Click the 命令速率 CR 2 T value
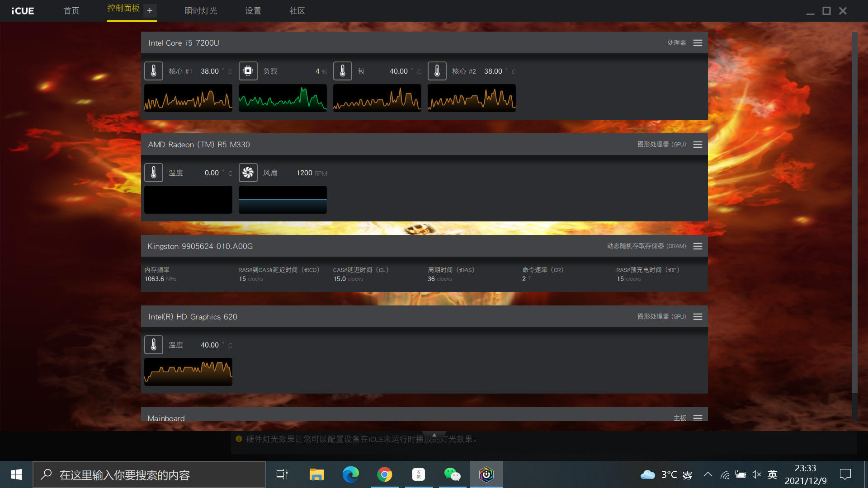Image resolution: width=868 pixels, height=488 pixels. coord(527,279)
